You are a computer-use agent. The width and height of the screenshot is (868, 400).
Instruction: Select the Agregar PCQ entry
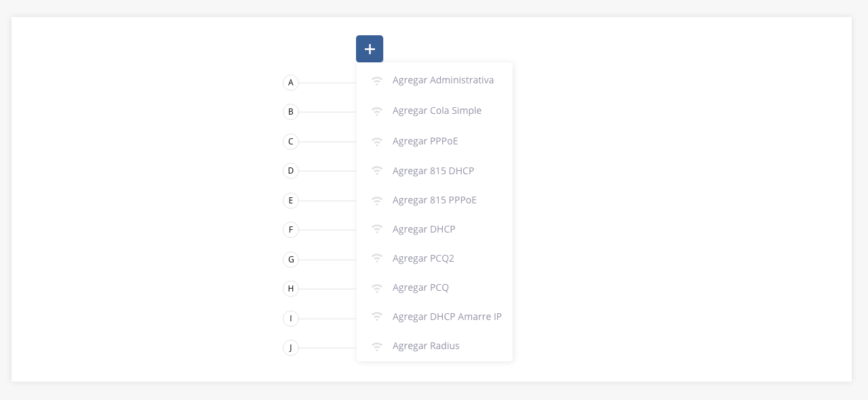pyautogui.click(x=435, y=287)
